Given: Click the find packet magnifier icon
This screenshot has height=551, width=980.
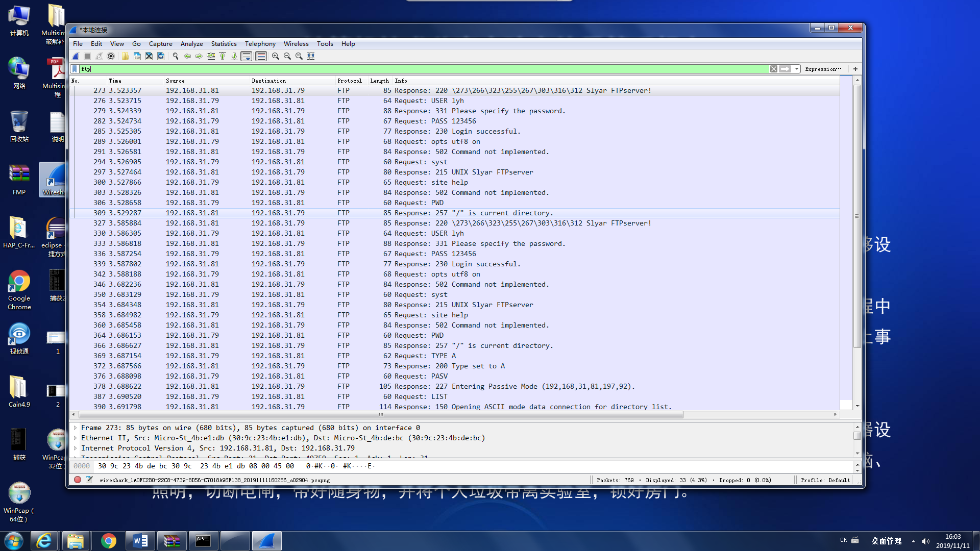Looking at the screenshot, I should point(176,56).
